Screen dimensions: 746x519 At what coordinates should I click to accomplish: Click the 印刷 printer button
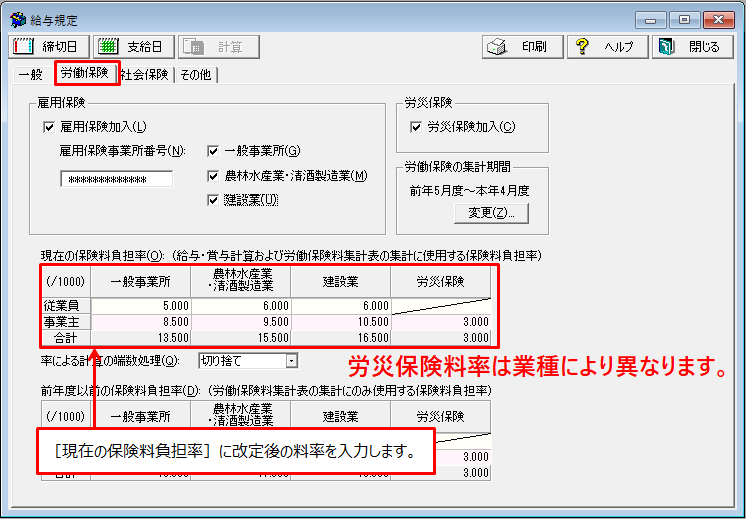(x=516, y=47)
